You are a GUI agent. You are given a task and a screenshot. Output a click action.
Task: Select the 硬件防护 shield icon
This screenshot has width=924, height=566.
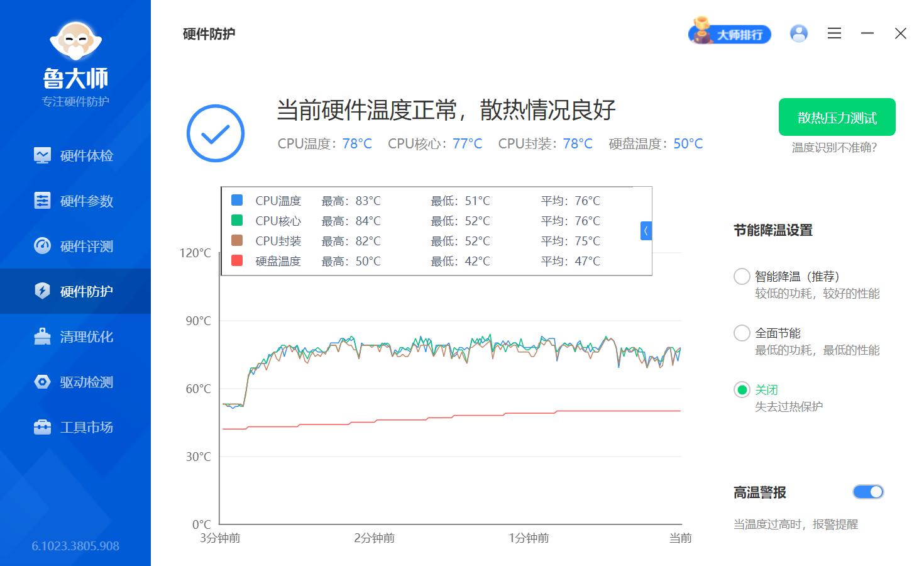click(41, 291)
